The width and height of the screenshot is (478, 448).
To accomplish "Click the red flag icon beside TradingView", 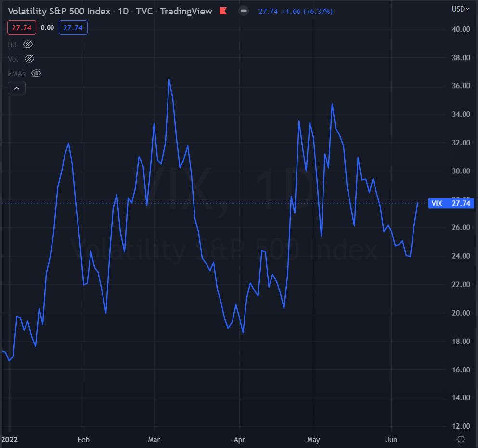I will click(223, 11).
